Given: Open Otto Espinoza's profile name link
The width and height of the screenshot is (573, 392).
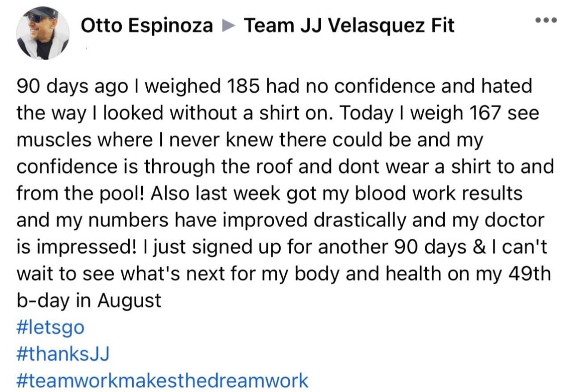Looking at the screenshot, I should click(x=147, y=26).
